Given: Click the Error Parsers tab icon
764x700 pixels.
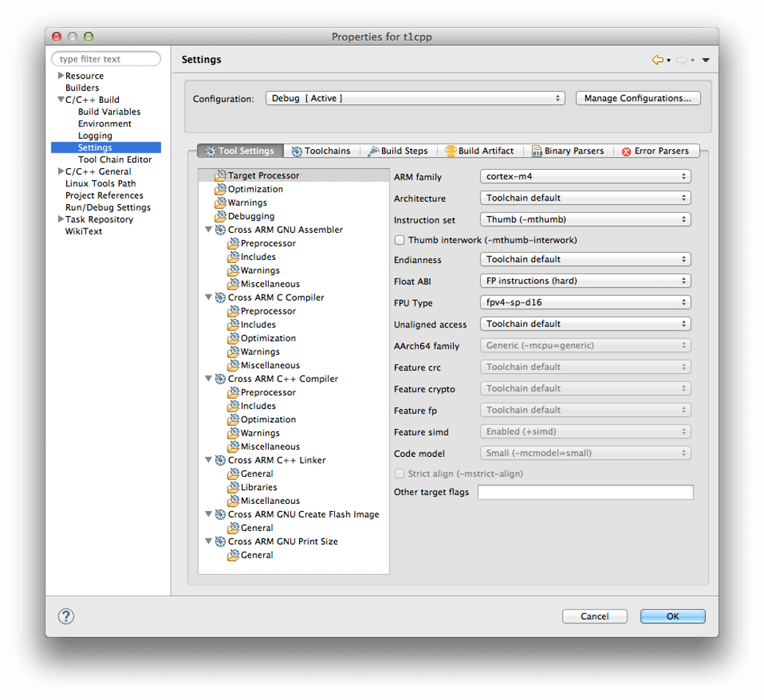Looking at the screenshot, I should [626, 151].
